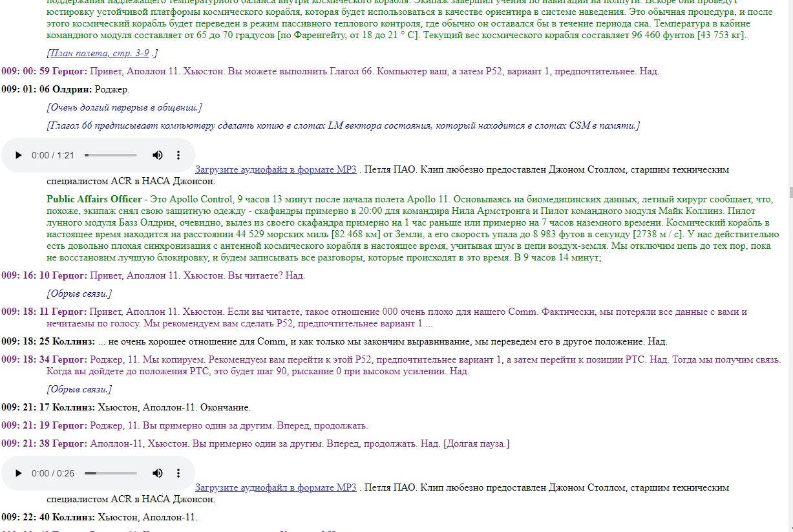Play the 0:26 audio clip

[18, 473]
